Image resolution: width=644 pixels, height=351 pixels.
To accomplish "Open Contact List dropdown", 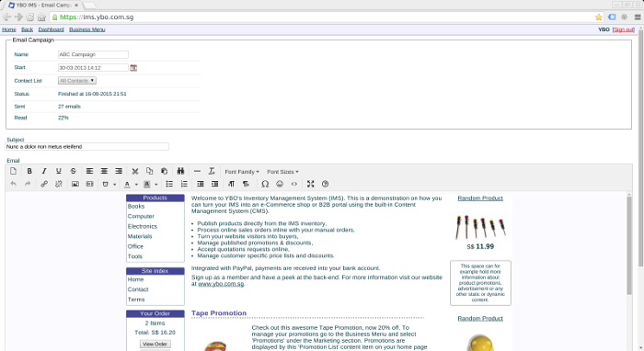I will (x=77, y=81).
